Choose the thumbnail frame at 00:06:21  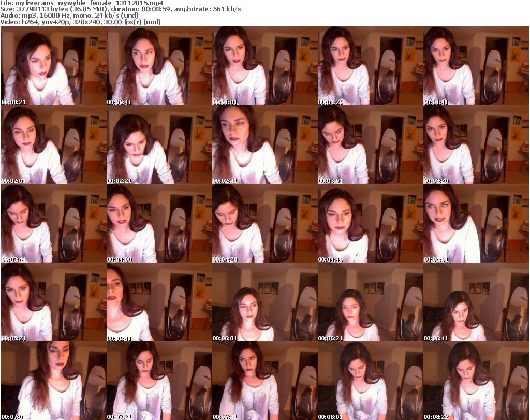[371, 302]
